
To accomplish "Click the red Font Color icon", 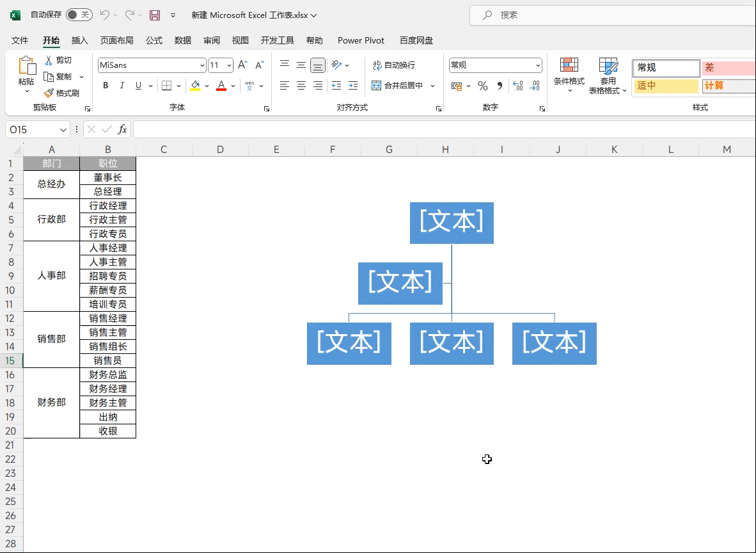I will pos(221,85).
